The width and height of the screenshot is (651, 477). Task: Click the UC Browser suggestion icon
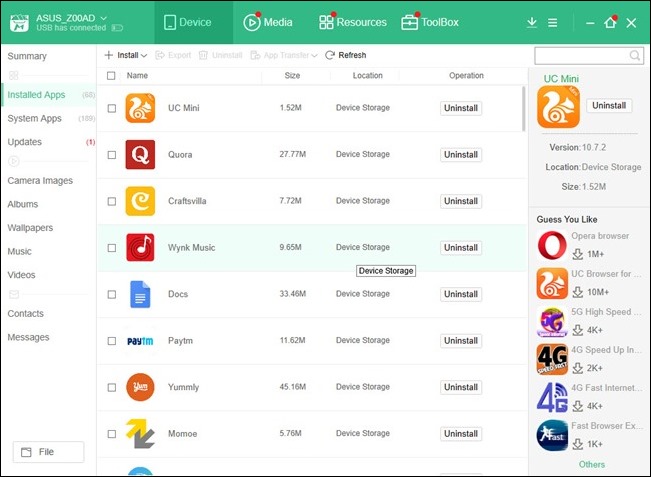552,283
